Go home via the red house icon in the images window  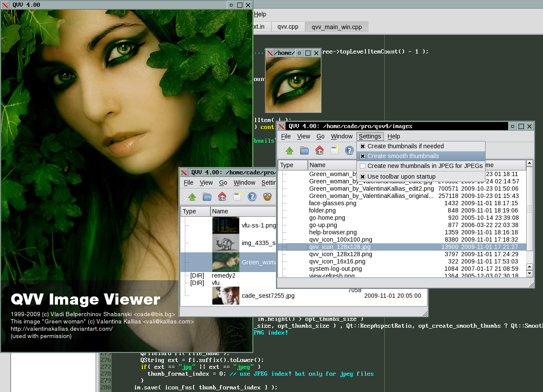point(320,150)
